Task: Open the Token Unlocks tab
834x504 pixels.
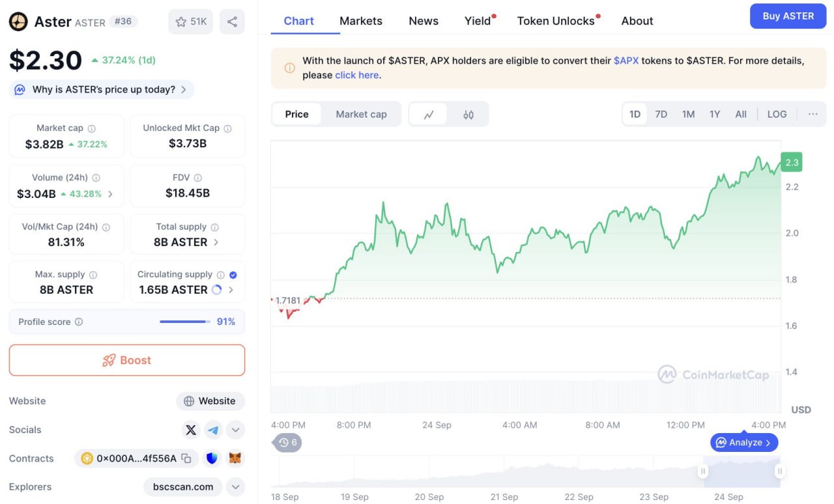Action: click(556, 21)
